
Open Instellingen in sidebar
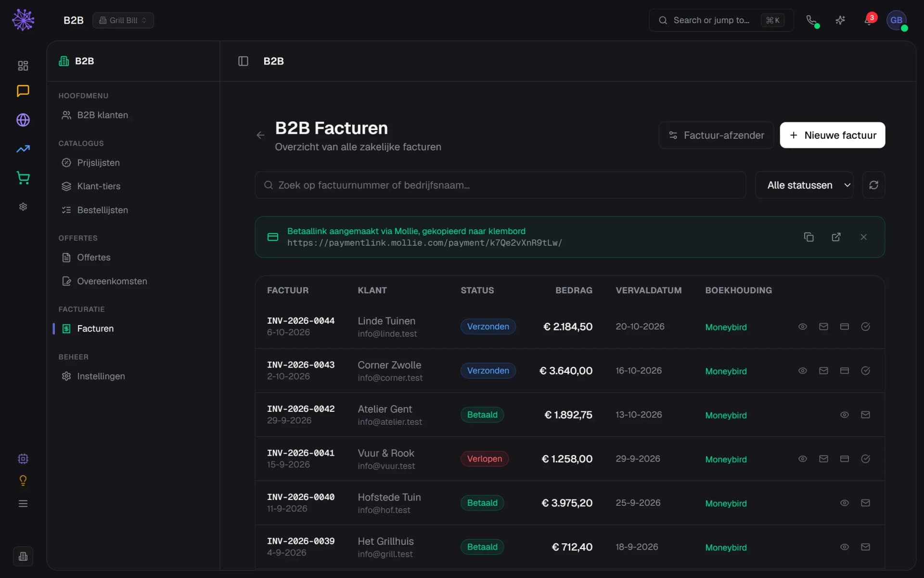tap(133, 376)
